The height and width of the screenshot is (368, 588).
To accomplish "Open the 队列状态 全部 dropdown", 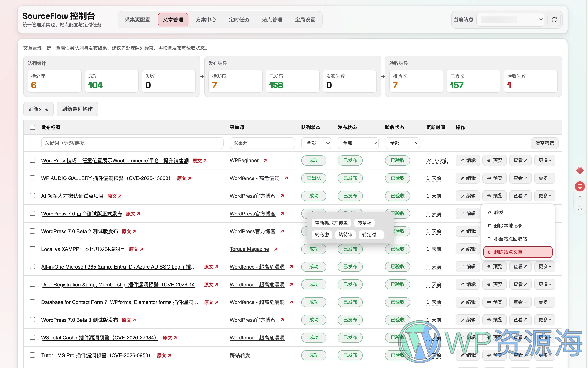I will tap(316, 143).
